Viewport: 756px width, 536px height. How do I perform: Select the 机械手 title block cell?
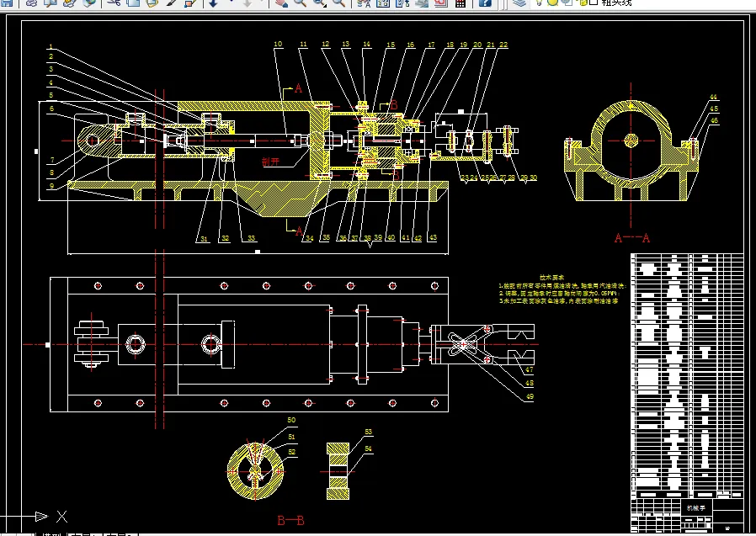click(695, 507)
